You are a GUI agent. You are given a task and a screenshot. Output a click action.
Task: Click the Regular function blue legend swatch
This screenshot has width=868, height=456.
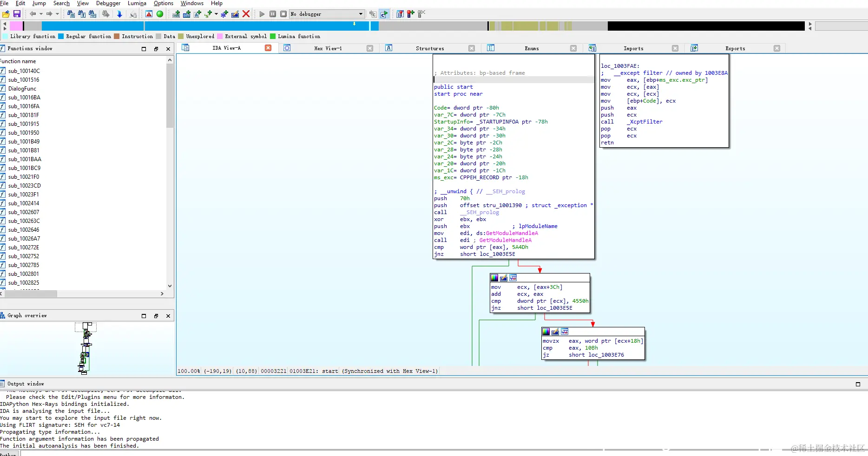pyautogui.click(x=60, y=36)
